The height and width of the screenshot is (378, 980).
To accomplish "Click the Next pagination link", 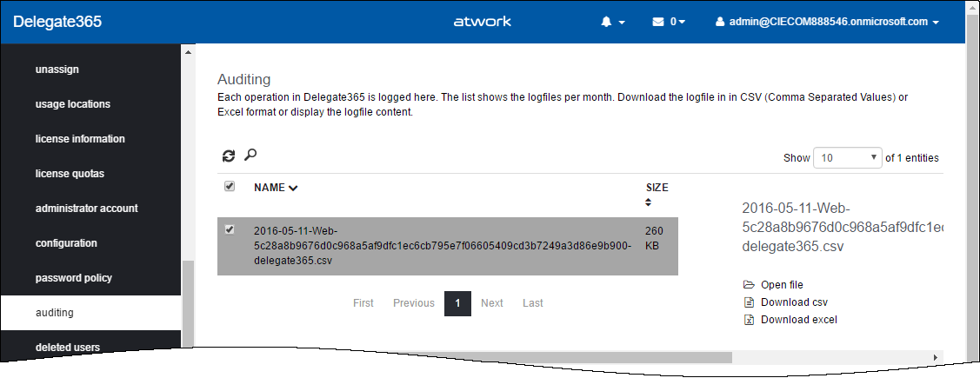I will coord(492,303).
